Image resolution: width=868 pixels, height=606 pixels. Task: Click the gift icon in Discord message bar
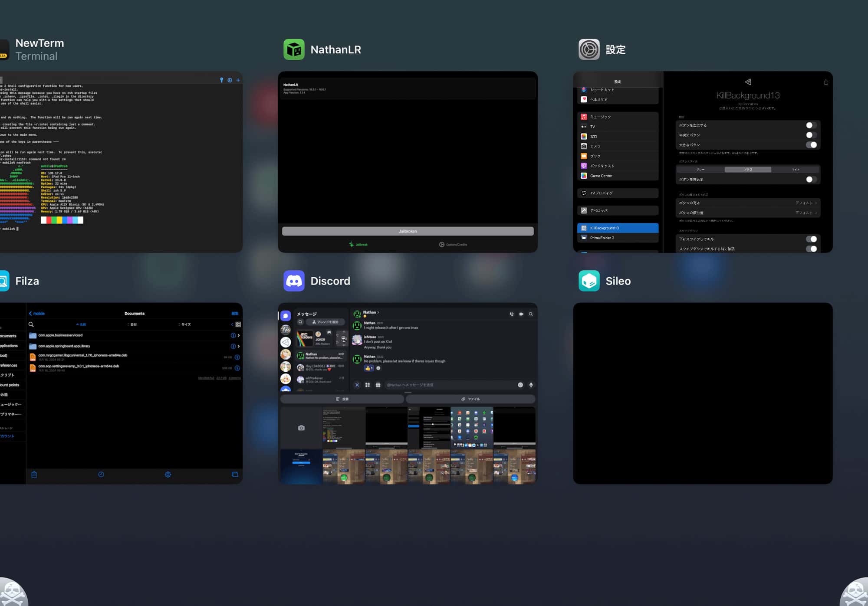click(x=378, y=385)
